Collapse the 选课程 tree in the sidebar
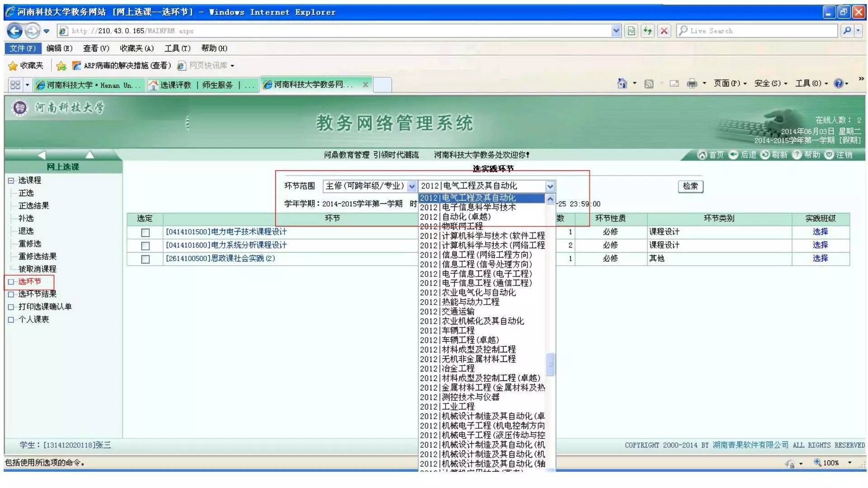Screen dimensions: 868x488 [10, 180]
